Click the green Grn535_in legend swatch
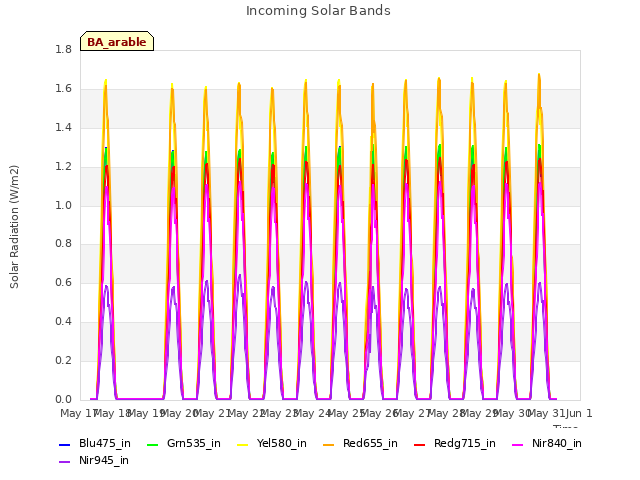This screenshot has width=640, height=480. tap(152, 444)
